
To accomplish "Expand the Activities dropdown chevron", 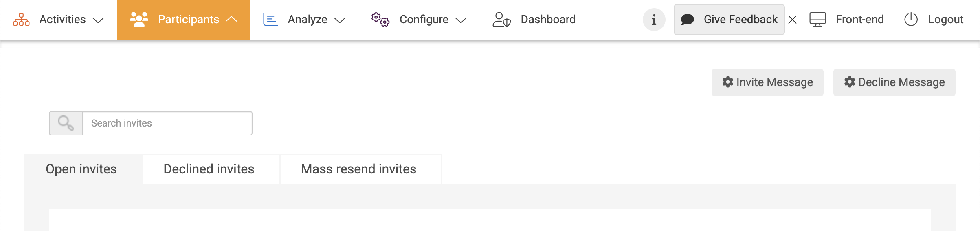I will 98,20.
